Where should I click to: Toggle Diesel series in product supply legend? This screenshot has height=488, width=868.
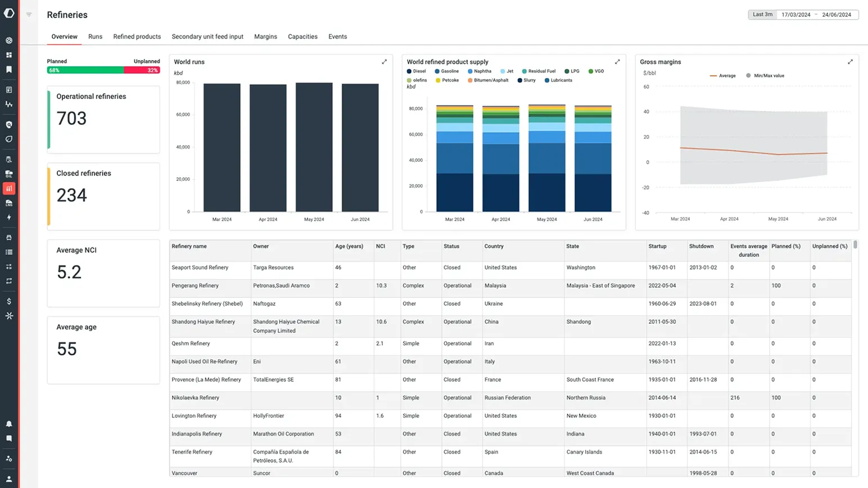pos(417,71)
